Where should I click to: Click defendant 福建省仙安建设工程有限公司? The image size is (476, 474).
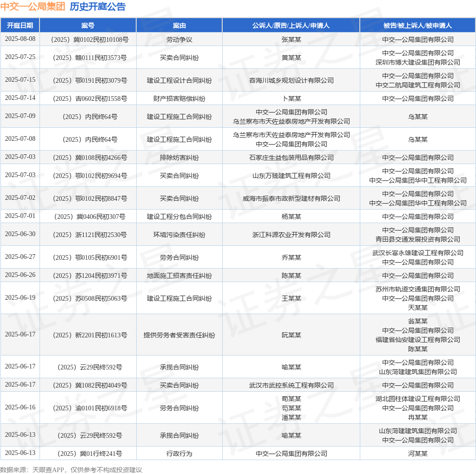tap(418, 340)
